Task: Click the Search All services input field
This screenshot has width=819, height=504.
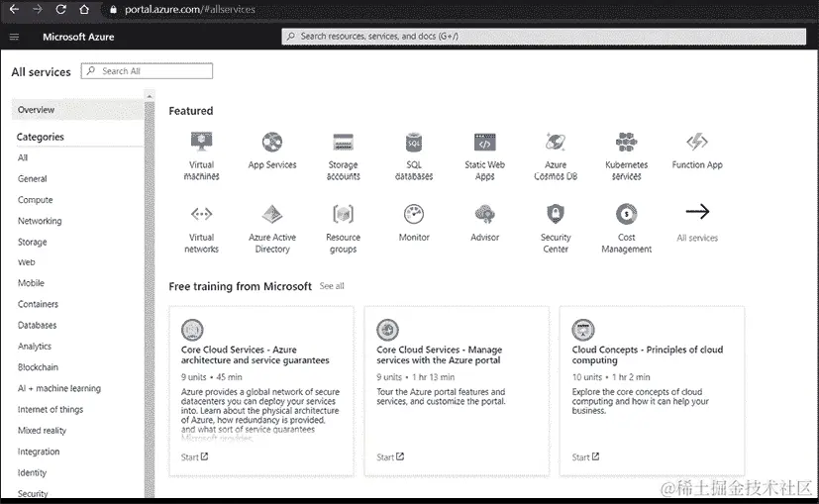Action: coord(147,71)
